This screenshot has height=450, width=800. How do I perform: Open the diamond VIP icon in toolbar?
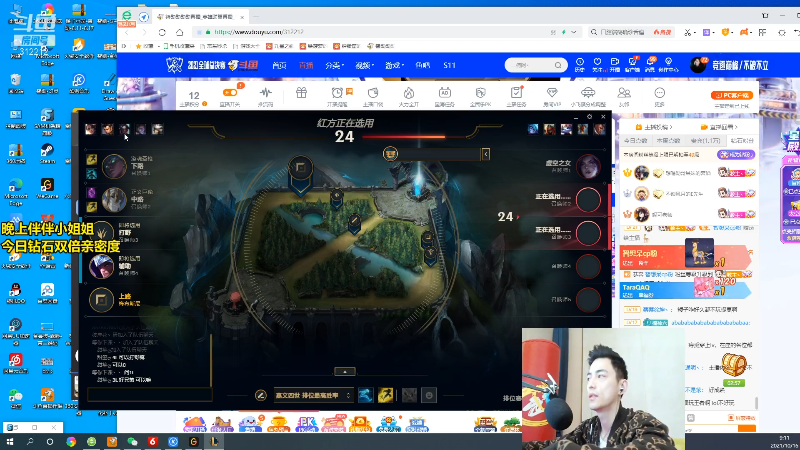tap(552, 93)
